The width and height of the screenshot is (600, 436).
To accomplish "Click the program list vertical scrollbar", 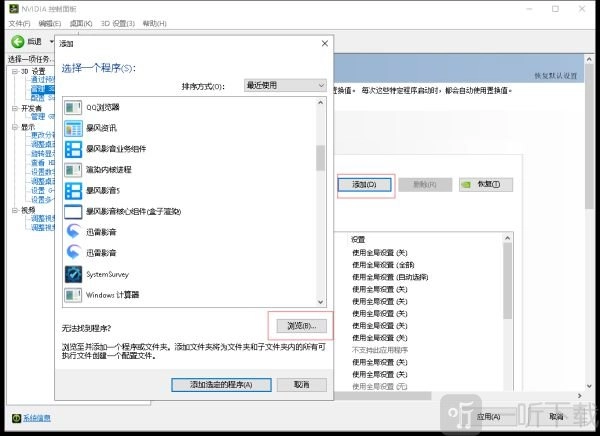I will pos(321,200).
